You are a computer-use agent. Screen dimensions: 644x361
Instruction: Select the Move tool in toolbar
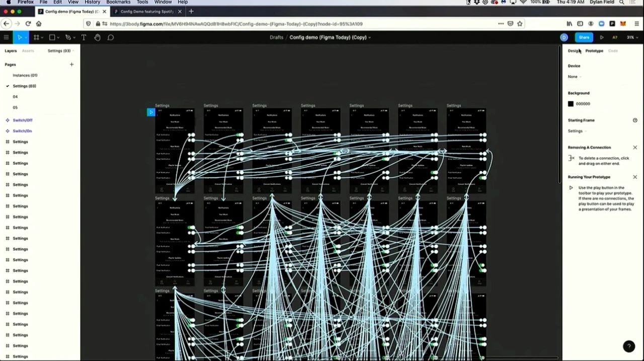point(20,37)
